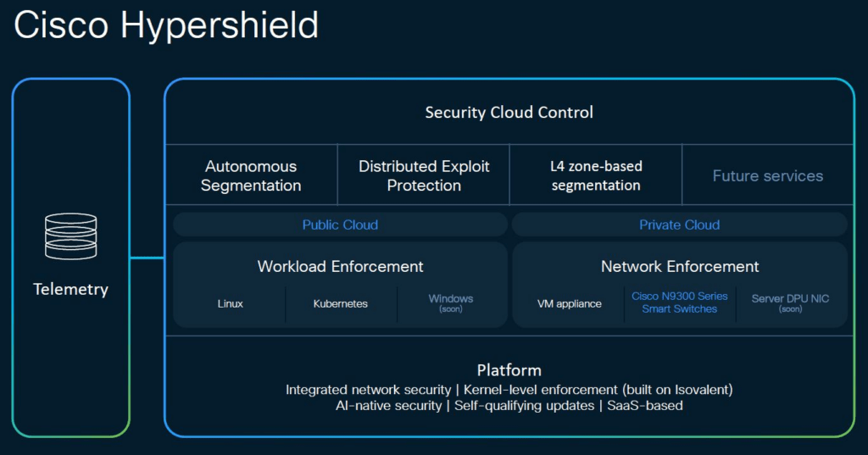
Task: Select L4 zone-based segmentation box
Action: coord(596,175)
